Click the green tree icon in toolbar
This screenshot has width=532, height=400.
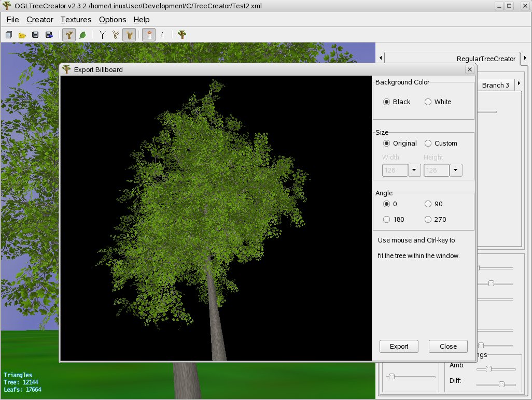pos(182,35)
